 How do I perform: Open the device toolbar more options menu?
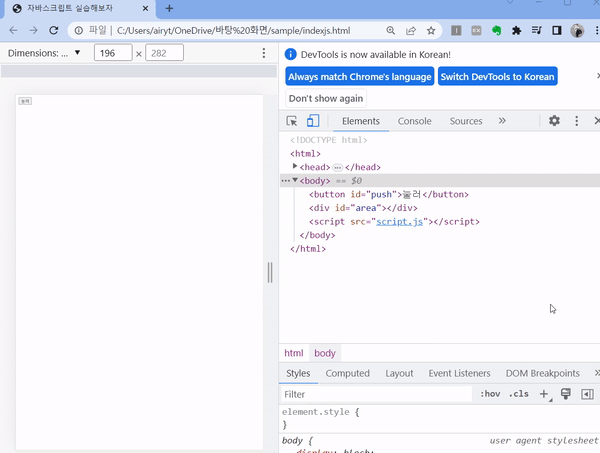point(264,53)
